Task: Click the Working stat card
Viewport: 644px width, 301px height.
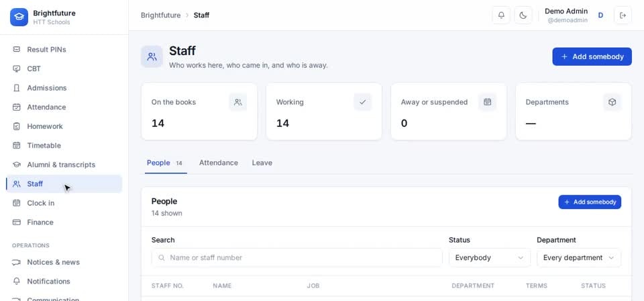Action: (x=324, y=112)
